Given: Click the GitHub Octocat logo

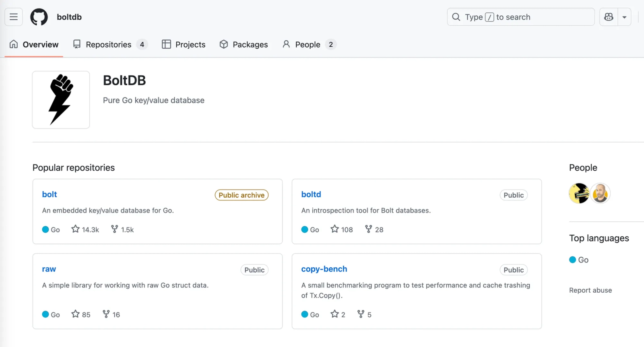Looking at the screenshot, I should [39, 17].
